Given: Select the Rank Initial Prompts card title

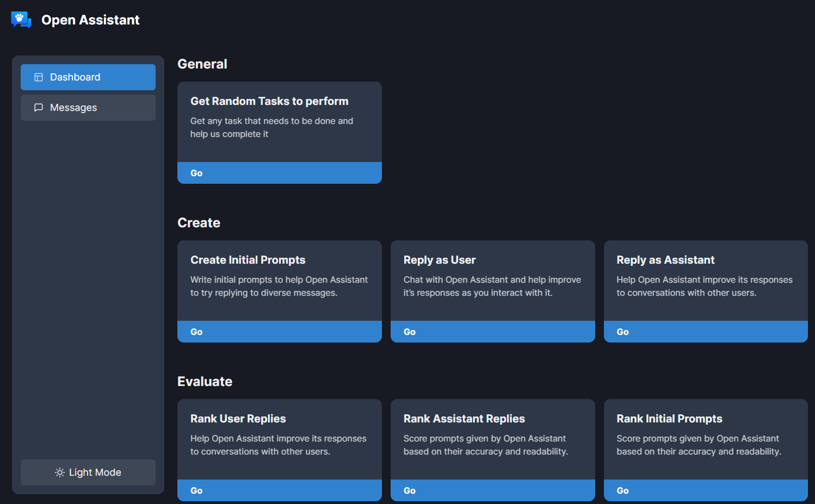Looking at the screenshot, I should pos(669,419).
